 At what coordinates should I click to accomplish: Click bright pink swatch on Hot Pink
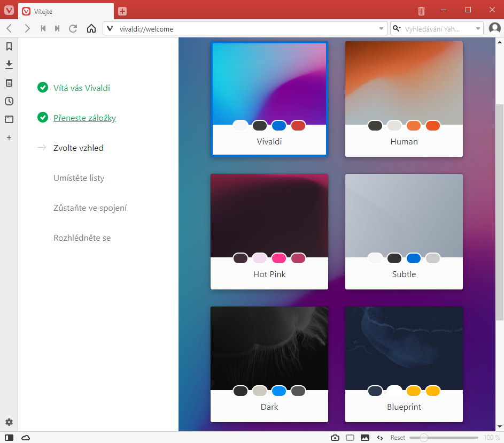click(278, 258)
